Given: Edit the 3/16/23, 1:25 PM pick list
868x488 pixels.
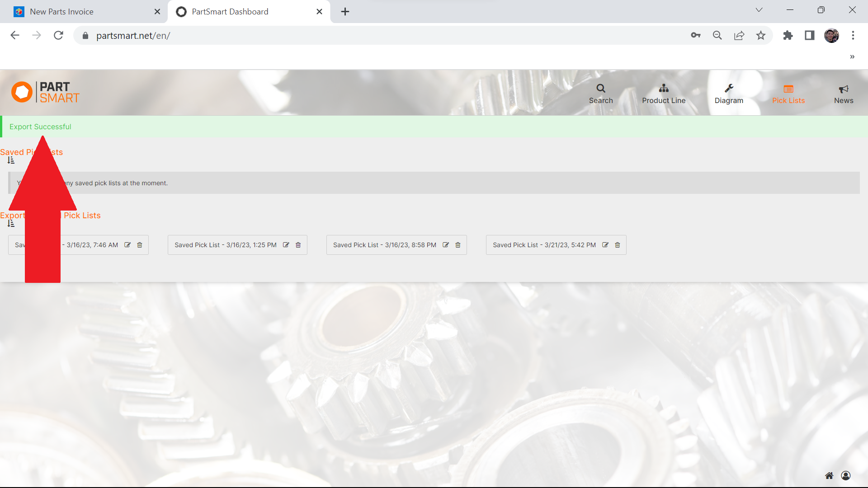Looking at the screenshot, I should click(286, 245).
